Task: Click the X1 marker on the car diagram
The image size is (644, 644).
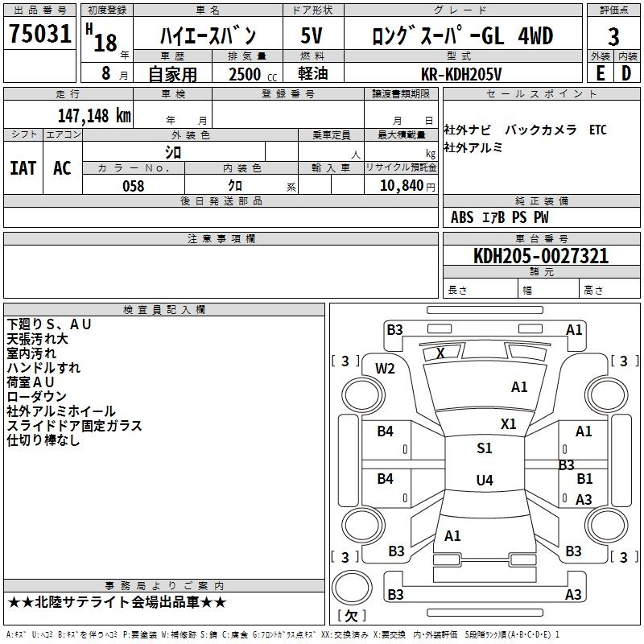Action: (508, 423)
